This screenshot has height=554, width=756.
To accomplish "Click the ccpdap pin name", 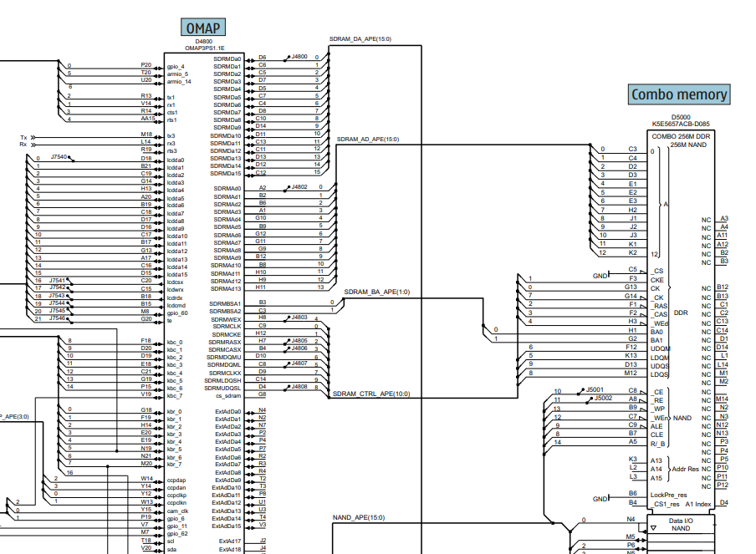I will coord(176,480).
